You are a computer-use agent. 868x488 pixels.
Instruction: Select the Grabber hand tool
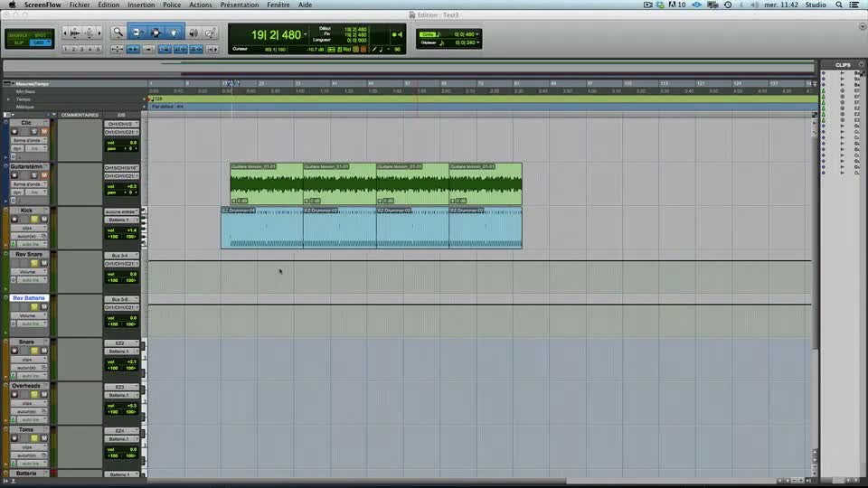(x=173, y=33)
